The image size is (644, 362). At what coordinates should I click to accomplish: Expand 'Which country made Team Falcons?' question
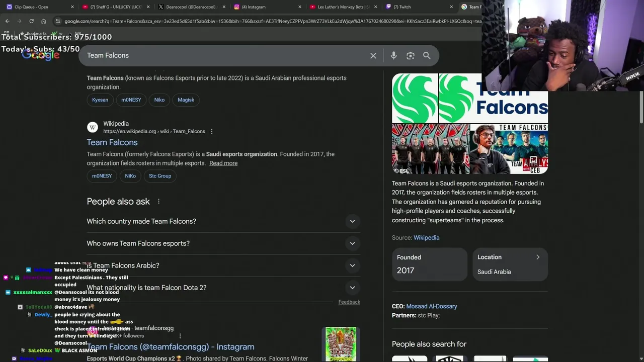(x=223, y=221)
